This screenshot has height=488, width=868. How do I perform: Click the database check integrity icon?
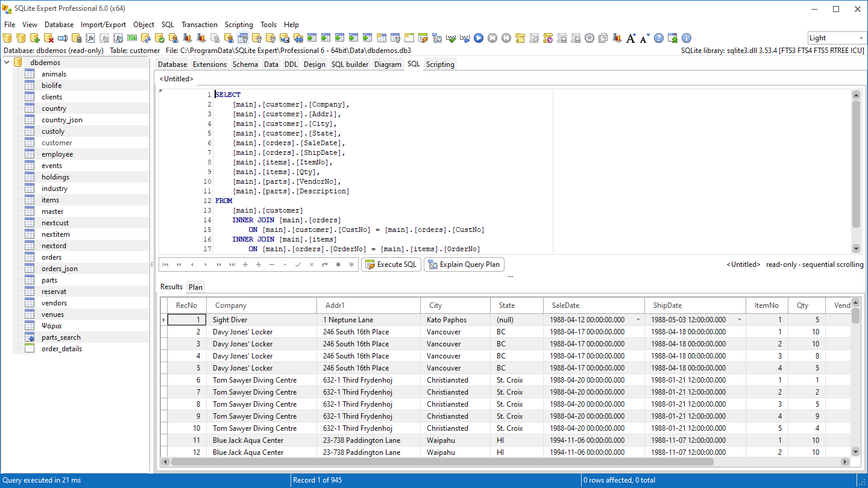pos(159,38)
